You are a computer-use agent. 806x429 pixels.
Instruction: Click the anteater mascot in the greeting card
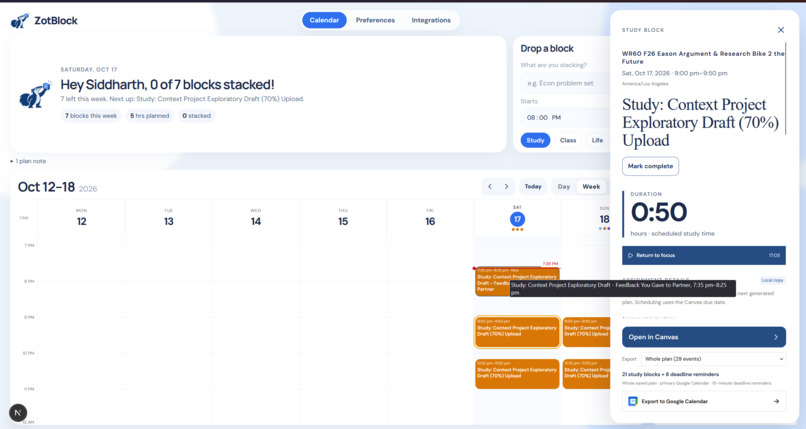pyautogui.click(x=35, y=95)
